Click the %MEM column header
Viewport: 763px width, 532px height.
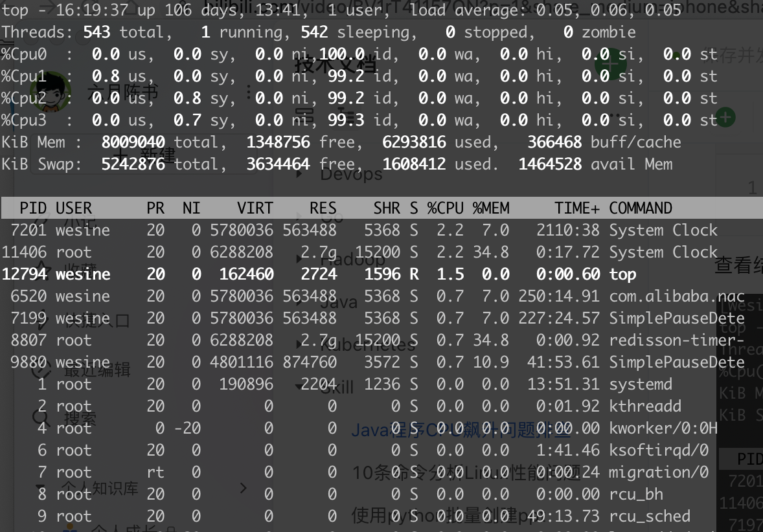(x=490, y=208)
